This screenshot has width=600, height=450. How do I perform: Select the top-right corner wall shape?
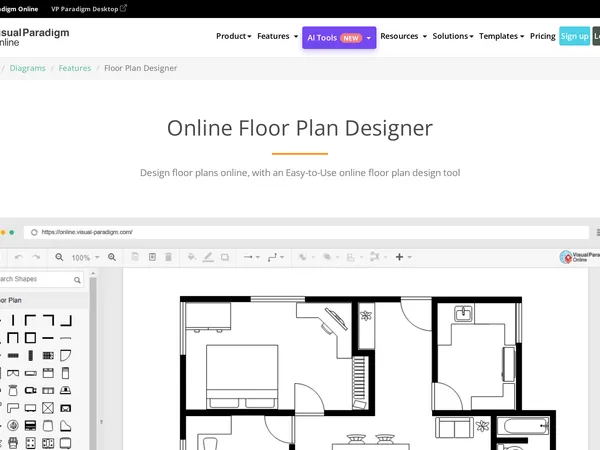point(48,320)
